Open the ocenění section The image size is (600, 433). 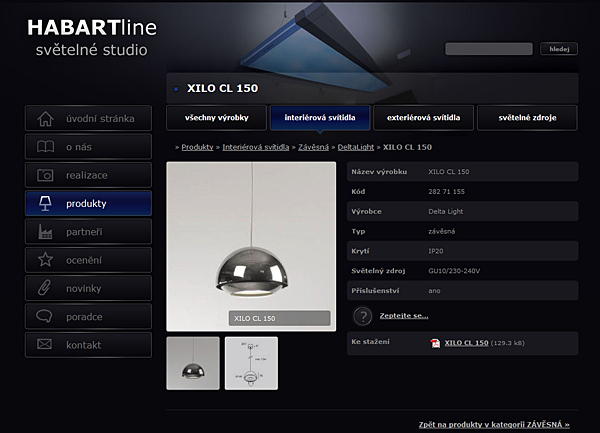[88, 260]
